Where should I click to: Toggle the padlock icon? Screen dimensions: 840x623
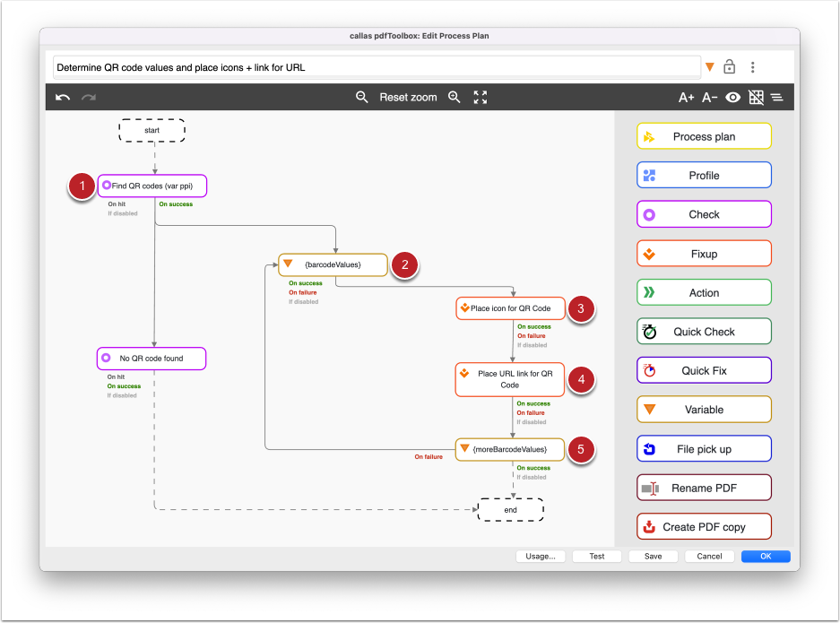click(729, 66)
